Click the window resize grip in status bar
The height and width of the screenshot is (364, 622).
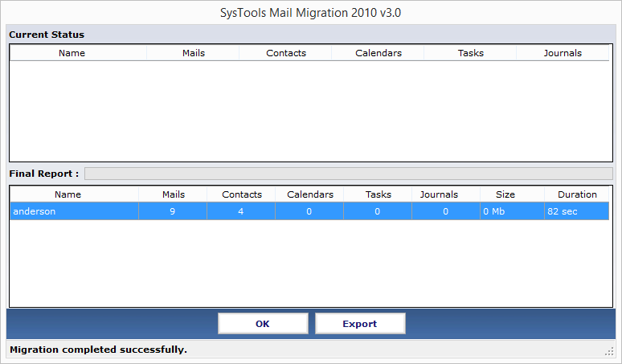point(610,351)
